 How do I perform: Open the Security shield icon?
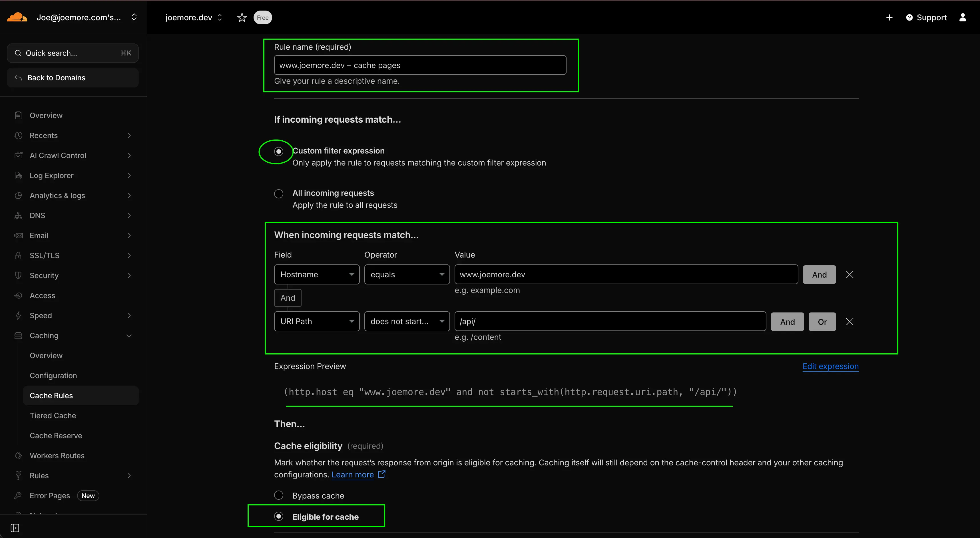(x=18, y=275)
